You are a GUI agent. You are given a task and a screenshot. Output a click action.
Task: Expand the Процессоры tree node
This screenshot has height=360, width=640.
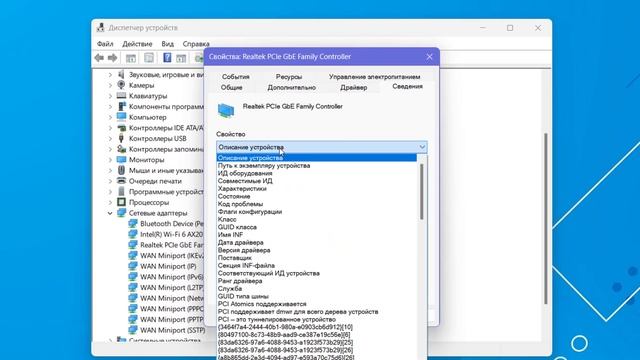tap(110, 202)
